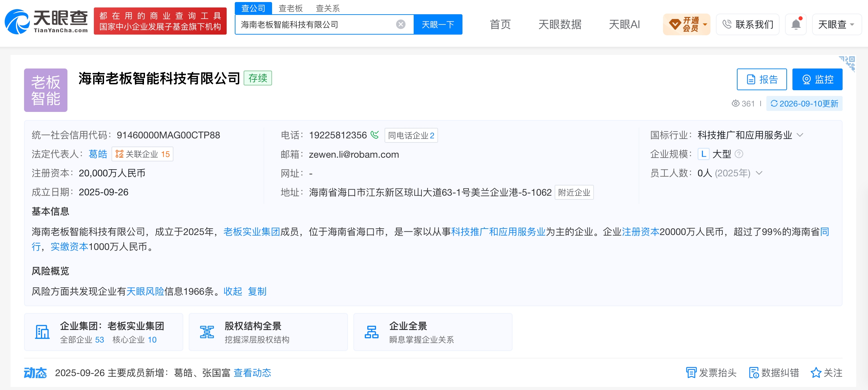This screenshot has width=868, height=390.
Task: Click the view count eye icon
Action: (x=736, y=103)
